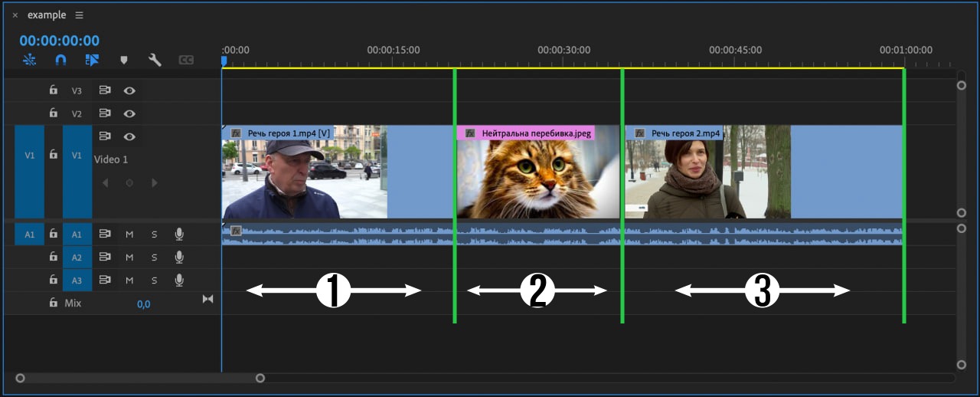Screen dimensions: 980x397
Task: Toggle A1 track targeting button
Action: (77, 234)
